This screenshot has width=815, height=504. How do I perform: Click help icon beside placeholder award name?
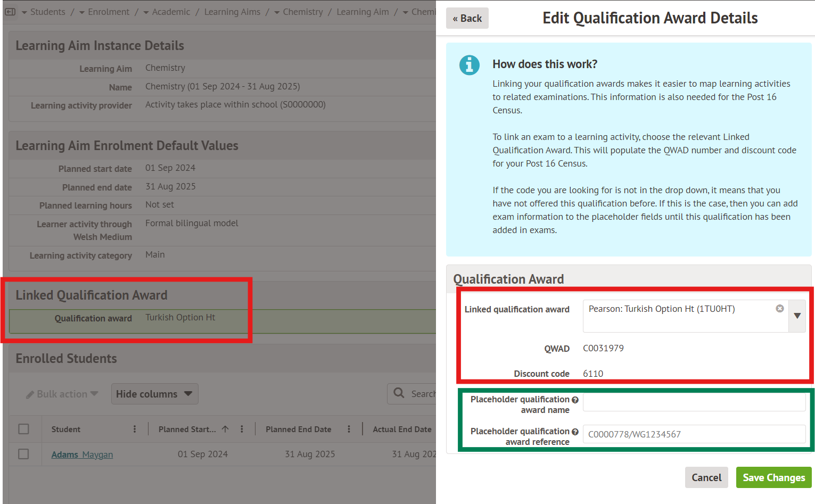[575, 400]
